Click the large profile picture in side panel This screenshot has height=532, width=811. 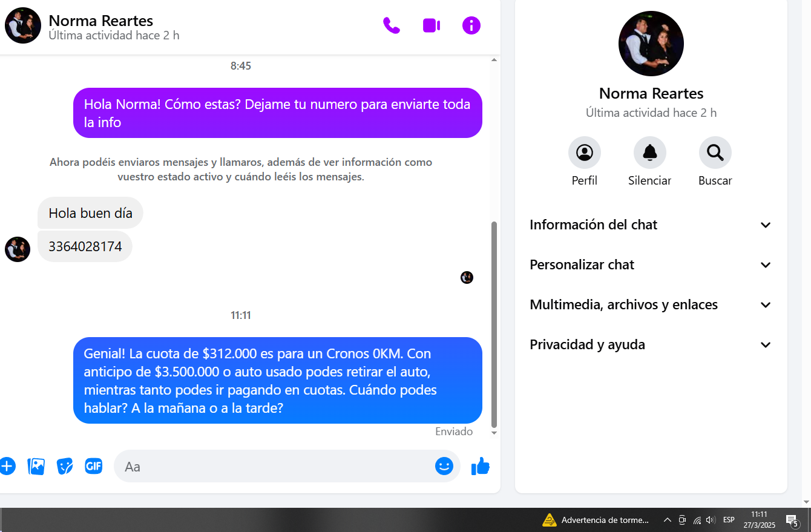tap(651, 44)
